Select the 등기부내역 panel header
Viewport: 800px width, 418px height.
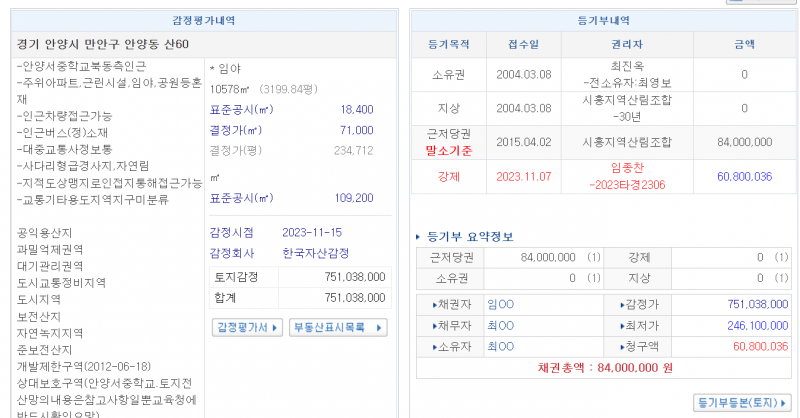(604, 20)
